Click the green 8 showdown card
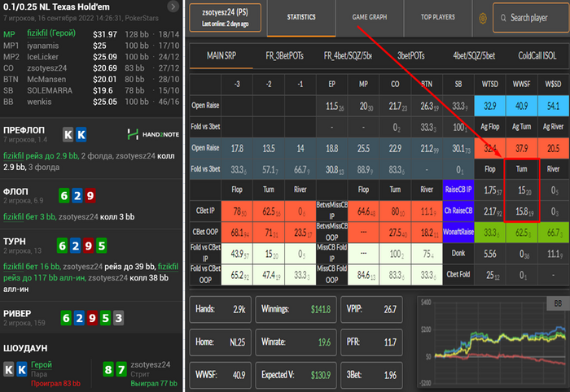This screenshot has width=570, height=392. click(108, 369)
